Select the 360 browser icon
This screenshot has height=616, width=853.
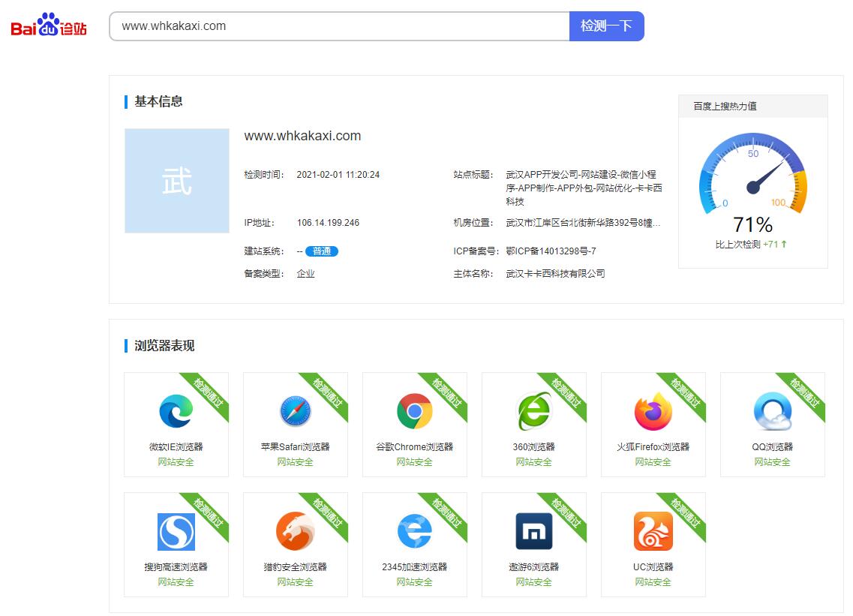tap(533, 411)
